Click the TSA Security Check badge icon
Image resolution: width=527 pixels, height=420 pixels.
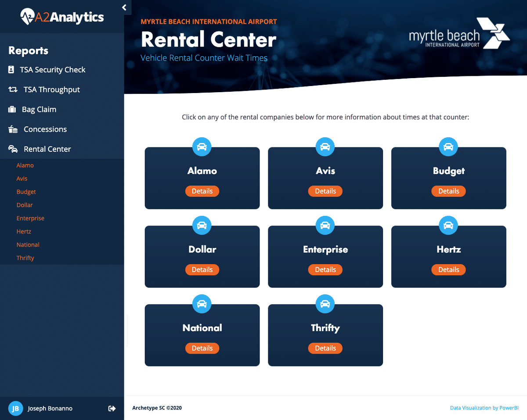[x=11, y=70]
